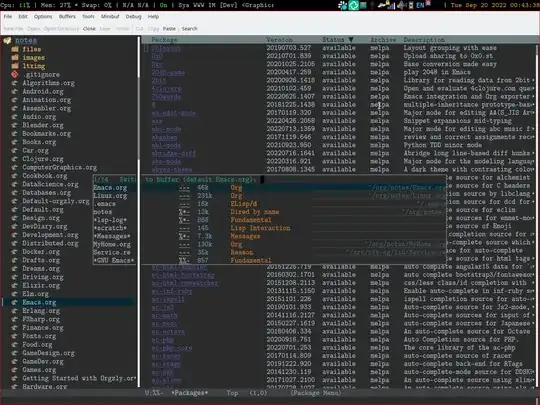540x405 pixels.
Task: Click the date and time in top bar
Action: tap(495, 5)
